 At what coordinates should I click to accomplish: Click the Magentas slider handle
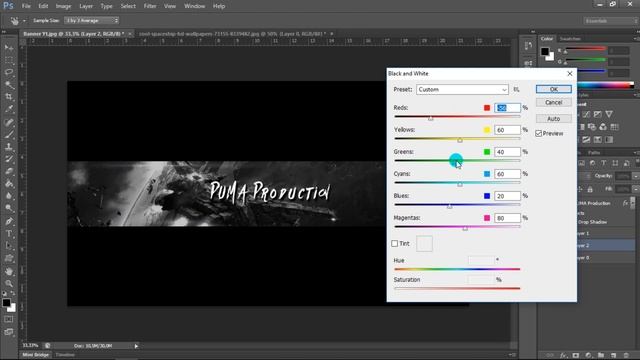pos(465,229)
